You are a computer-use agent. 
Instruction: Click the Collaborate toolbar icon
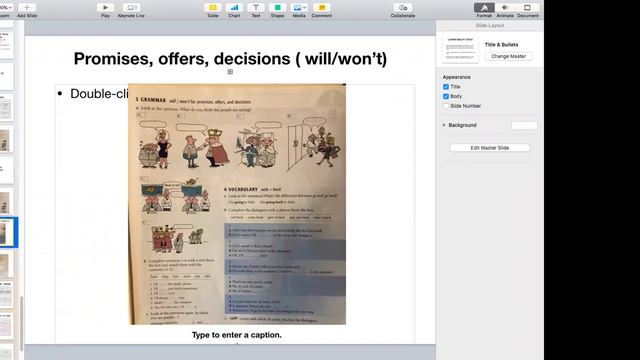(x=402, y=8)
